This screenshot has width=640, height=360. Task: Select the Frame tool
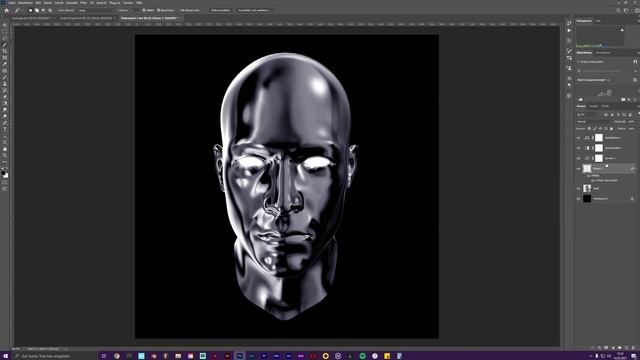point(5,58)
